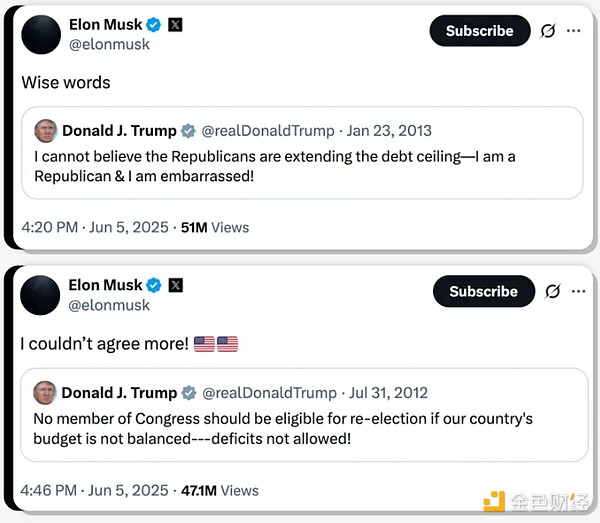This screenshot has height=523, width=600.
Task: Click the gray verified badge in the Jan 23, 2013 quote
Action: pyautogui.click(x=187, y=131)
